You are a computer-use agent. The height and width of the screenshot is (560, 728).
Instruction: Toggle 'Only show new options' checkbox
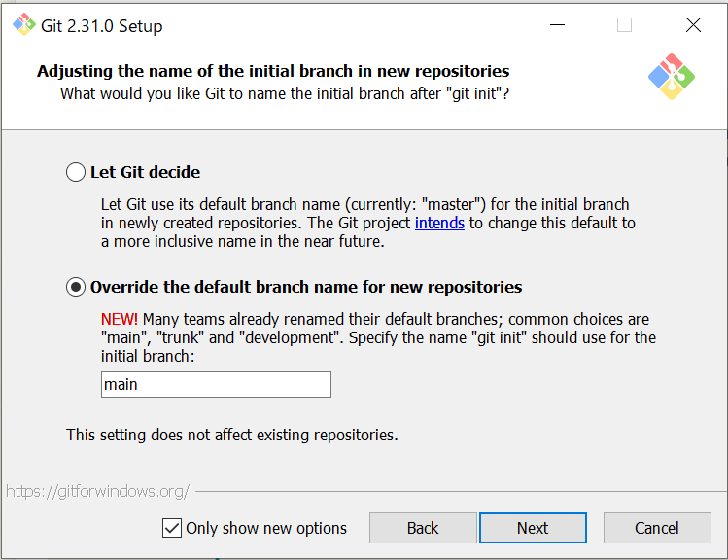[x=172, y=528]
